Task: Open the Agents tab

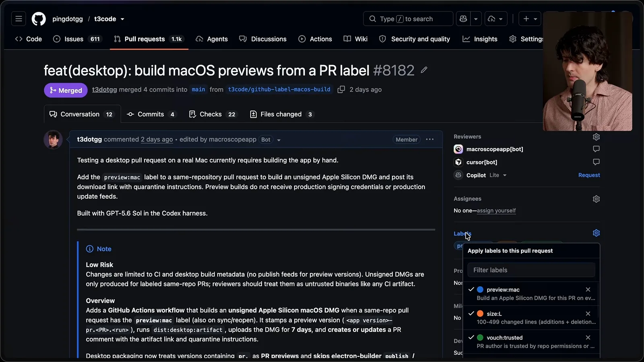Action: [x=212, y=39]
